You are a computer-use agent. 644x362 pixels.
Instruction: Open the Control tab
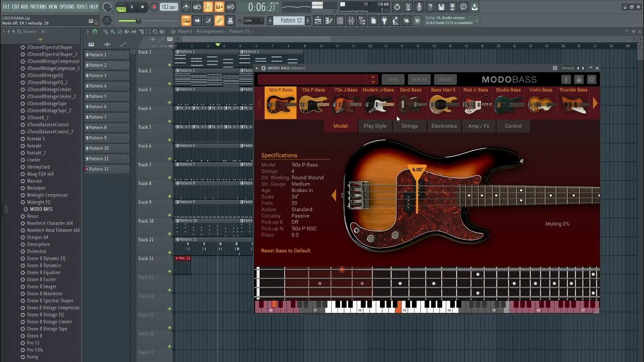pos(513,126)
